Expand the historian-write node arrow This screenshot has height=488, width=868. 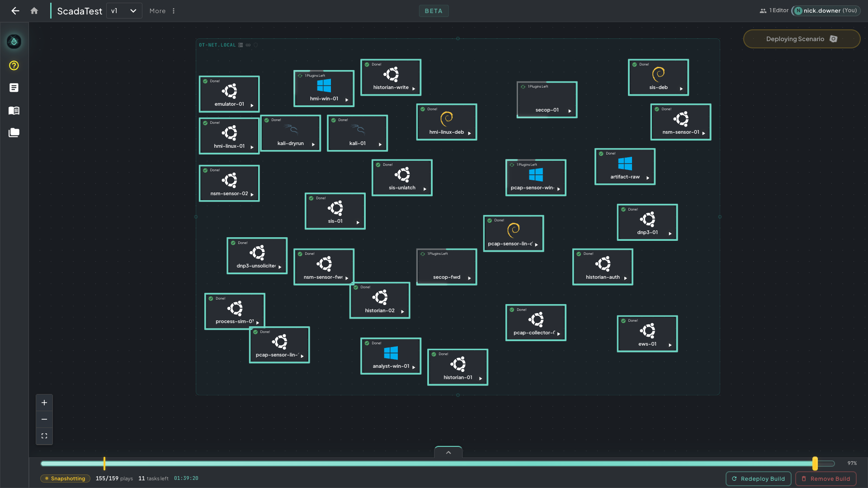point(414,89)
